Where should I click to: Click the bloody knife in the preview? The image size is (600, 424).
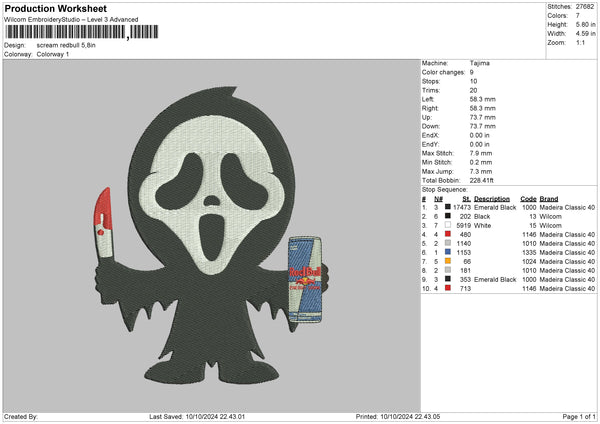103,224
